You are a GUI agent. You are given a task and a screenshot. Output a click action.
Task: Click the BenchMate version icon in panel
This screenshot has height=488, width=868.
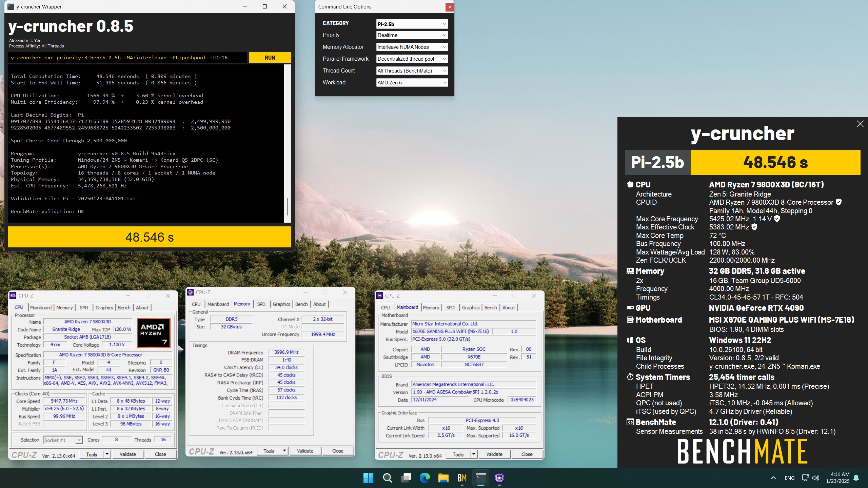pos(630,422)
